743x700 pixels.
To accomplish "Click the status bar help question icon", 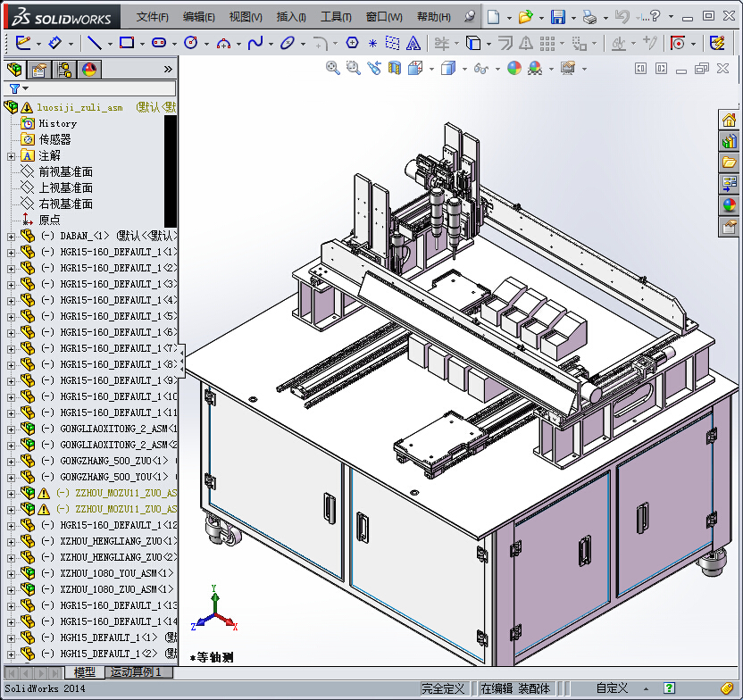I will 669,688.
